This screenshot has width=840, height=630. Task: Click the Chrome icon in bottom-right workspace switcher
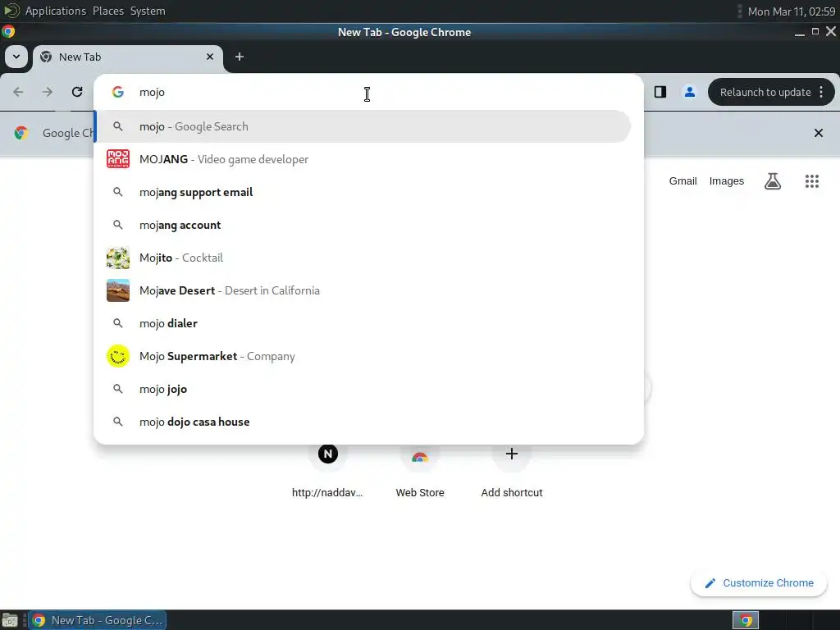pyautogui.click(x=746, y=620)
